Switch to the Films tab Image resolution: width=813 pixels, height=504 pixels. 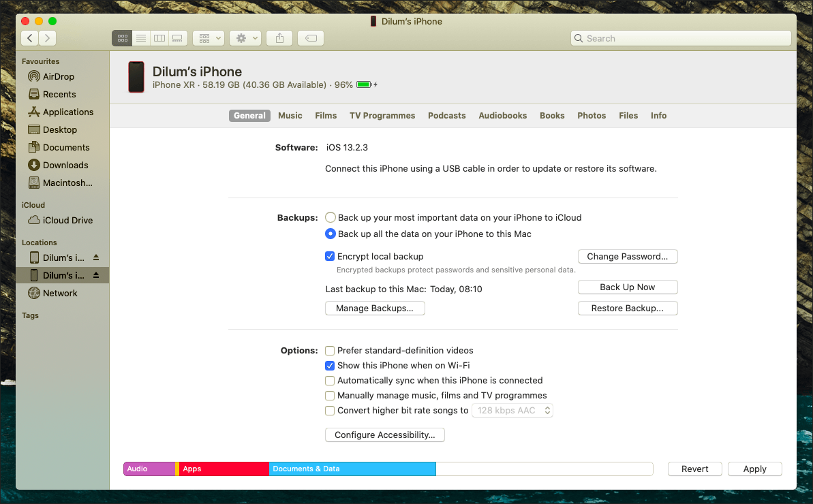[x=326, y=116]
